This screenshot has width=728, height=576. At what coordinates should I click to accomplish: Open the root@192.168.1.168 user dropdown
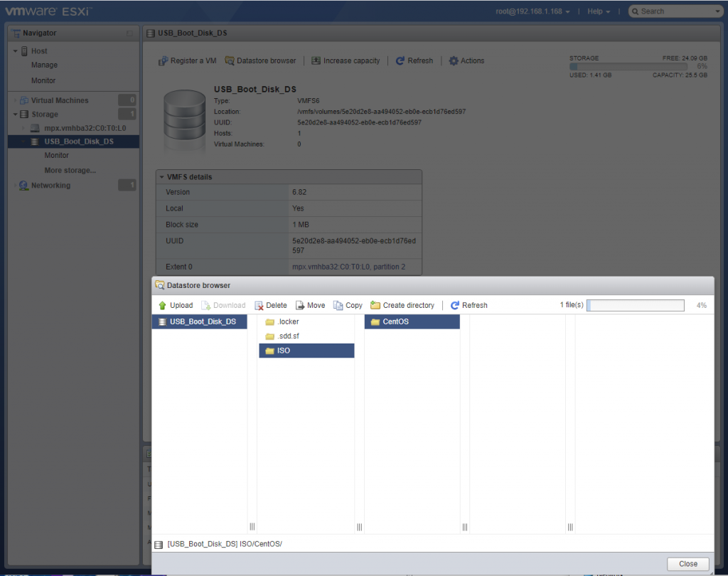pyautogui.click(x=532, y=11)
